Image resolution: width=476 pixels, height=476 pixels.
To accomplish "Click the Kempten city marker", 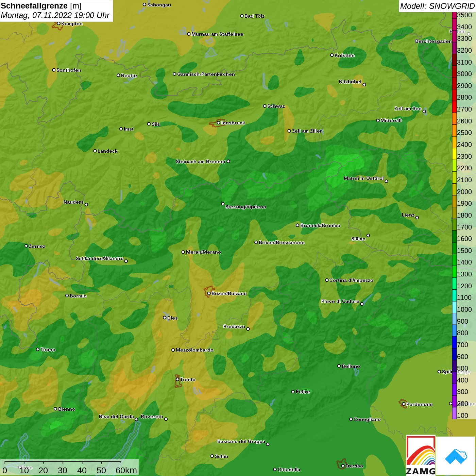I will point(58,23).
